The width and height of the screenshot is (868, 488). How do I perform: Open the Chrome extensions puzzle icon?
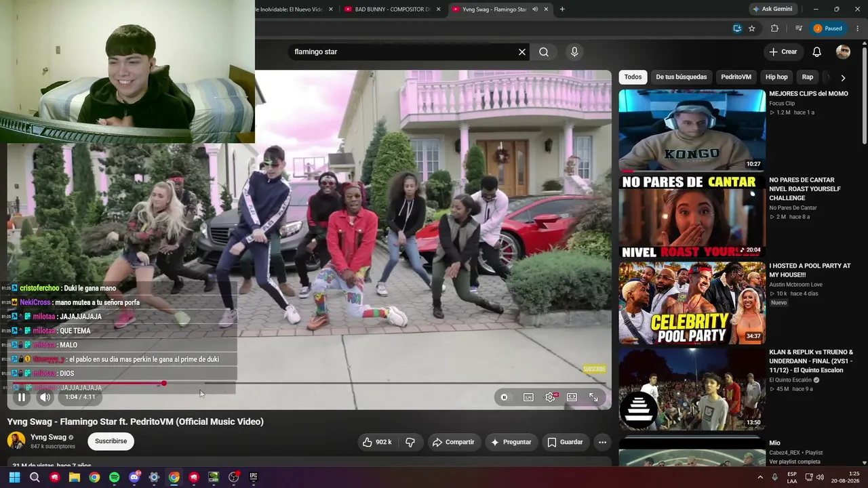pyautogui.click(x=774, y=28)
